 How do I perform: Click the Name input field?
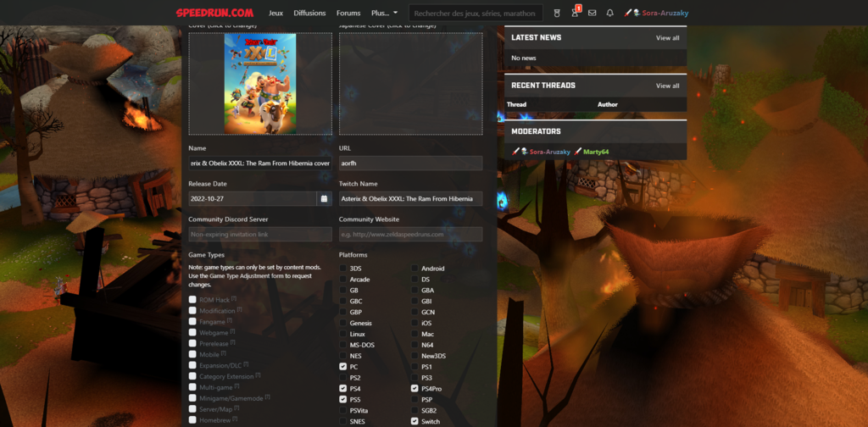(260, 164)
